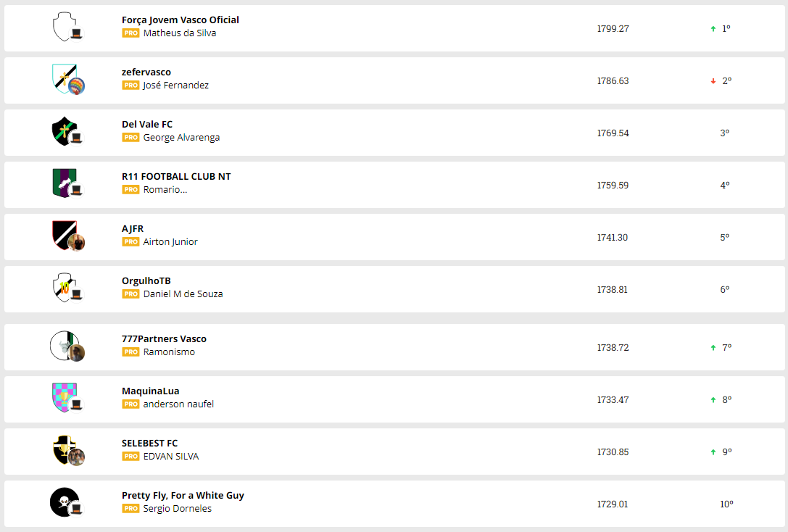The image size is (788, 532).
Task: Click AJFR team crest icon
Action: (x=64, y=234)
